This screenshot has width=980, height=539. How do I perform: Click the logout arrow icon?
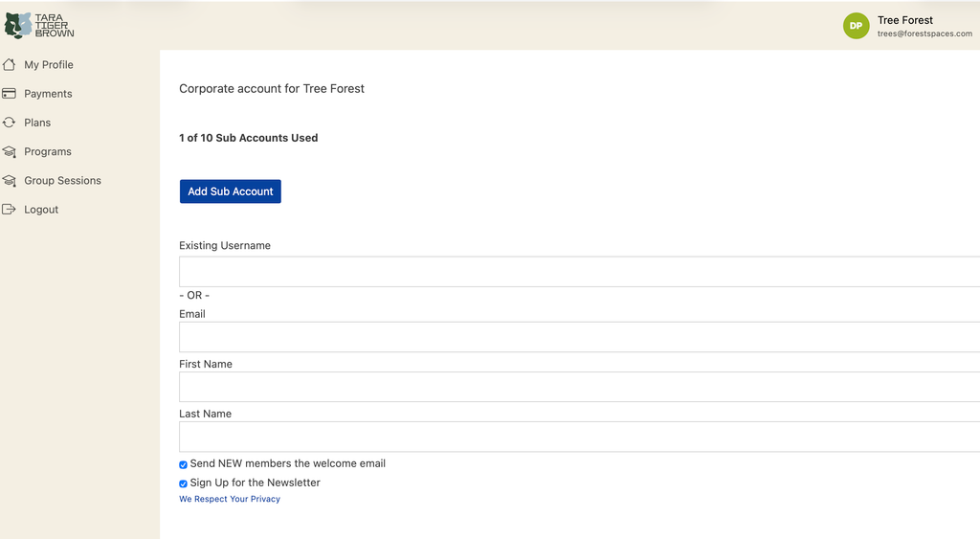[x=9, y=210]
